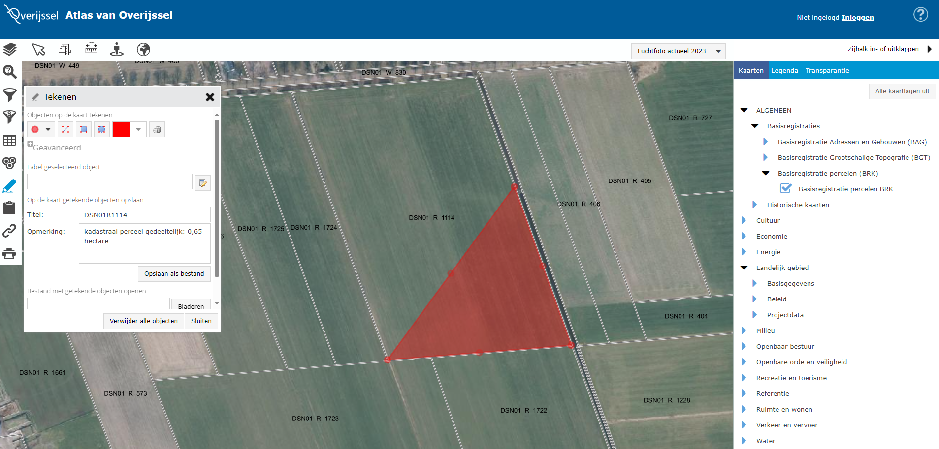Switch to the Legenda tab
The width and height of the screenshot is (939, 449).
(784, 71)
